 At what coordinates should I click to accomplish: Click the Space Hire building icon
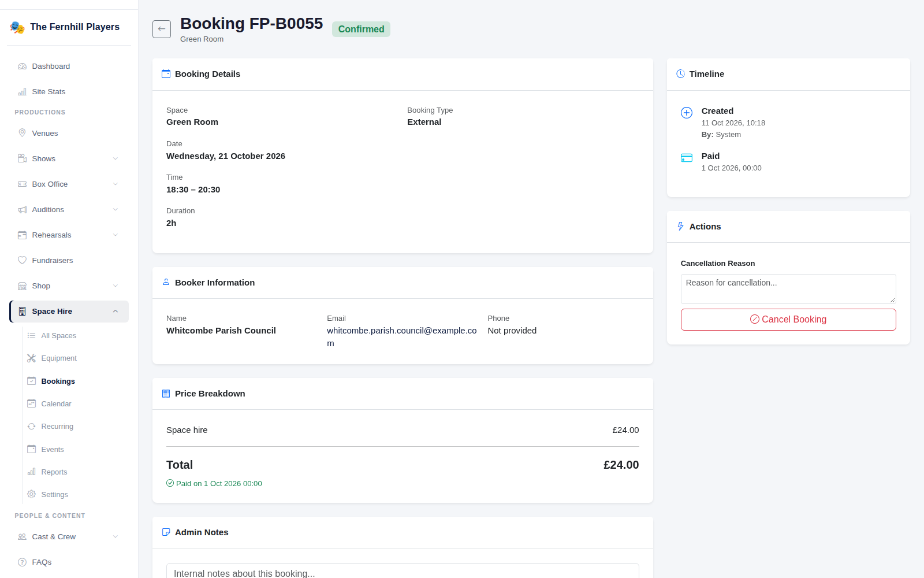click(22, 312)
